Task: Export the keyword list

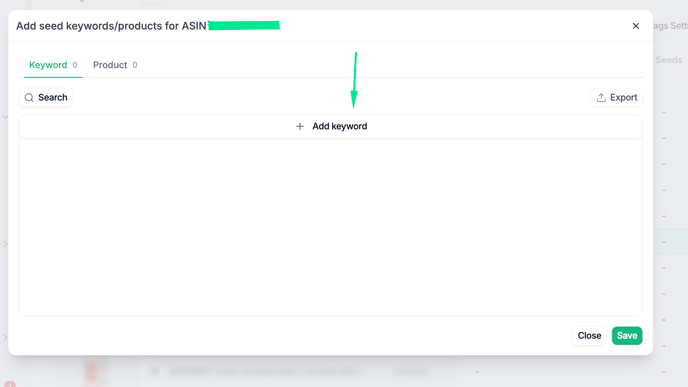Action: pos(616,97)
